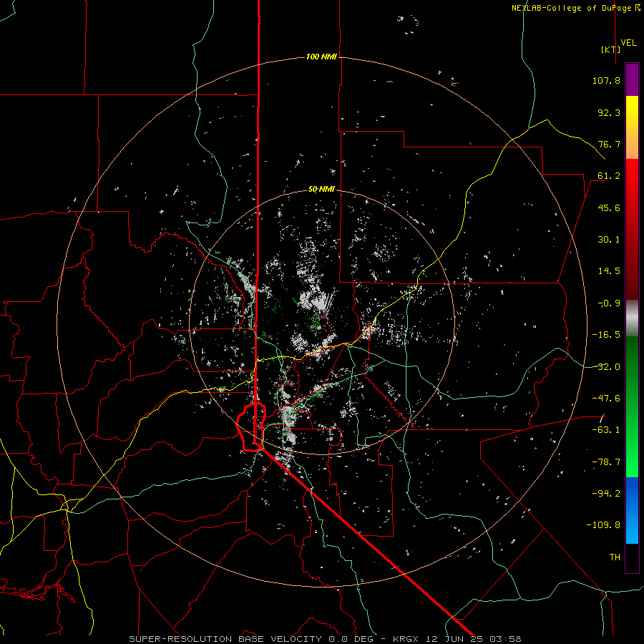Image resolution: width=644 pixels, height=644 pixels.
Task: Click the 107.8 legend value
Action: coord(606,80)
